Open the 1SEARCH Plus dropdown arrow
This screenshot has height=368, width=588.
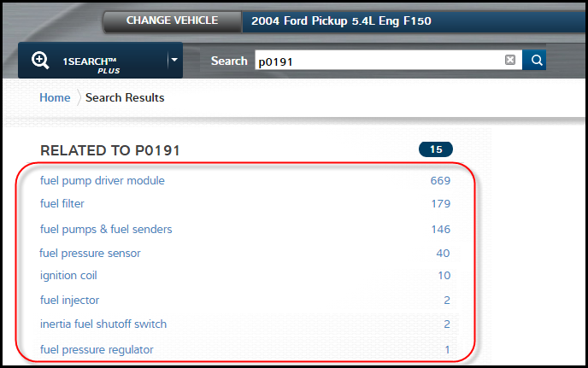(173, 61)
